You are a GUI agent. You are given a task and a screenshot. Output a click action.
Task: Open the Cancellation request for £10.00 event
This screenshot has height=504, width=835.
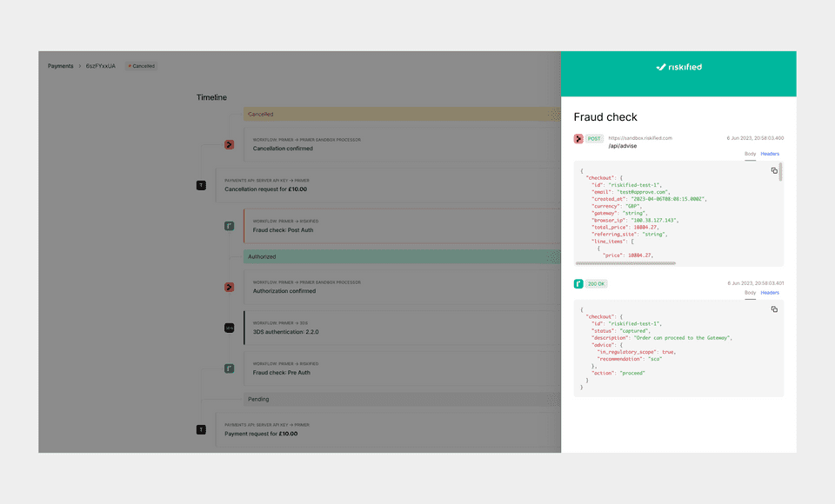click(388, 185)
